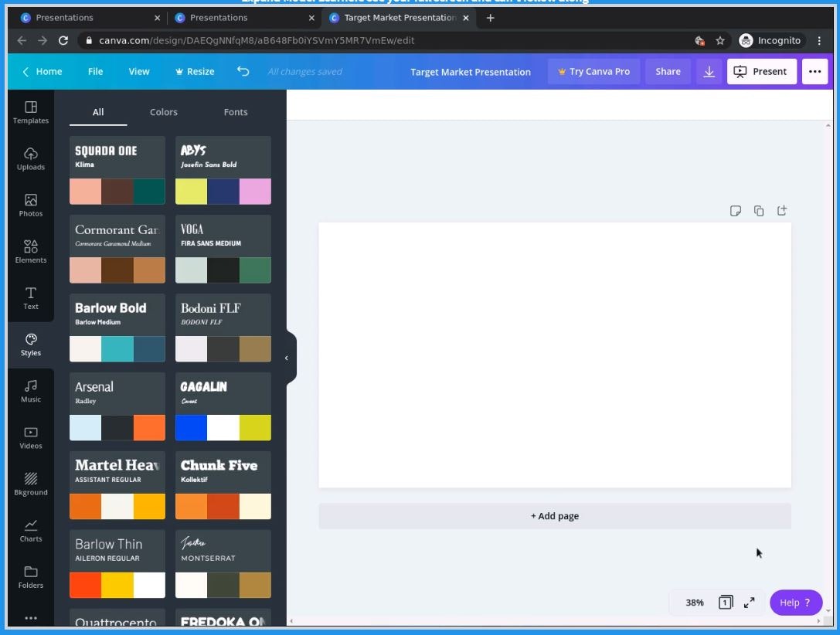Open the Folders sidebar panel
Viewport: 840px width, 635px height.
tap(31, 577)
